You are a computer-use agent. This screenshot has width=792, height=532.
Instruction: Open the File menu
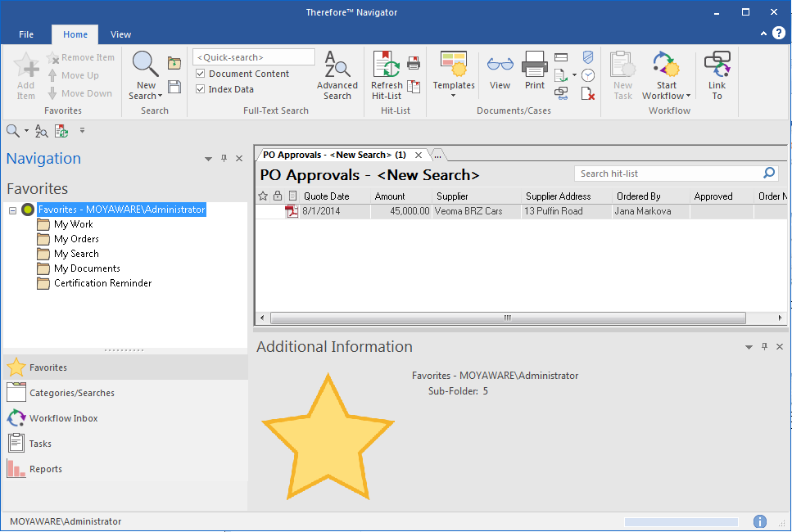coord(25,34)
